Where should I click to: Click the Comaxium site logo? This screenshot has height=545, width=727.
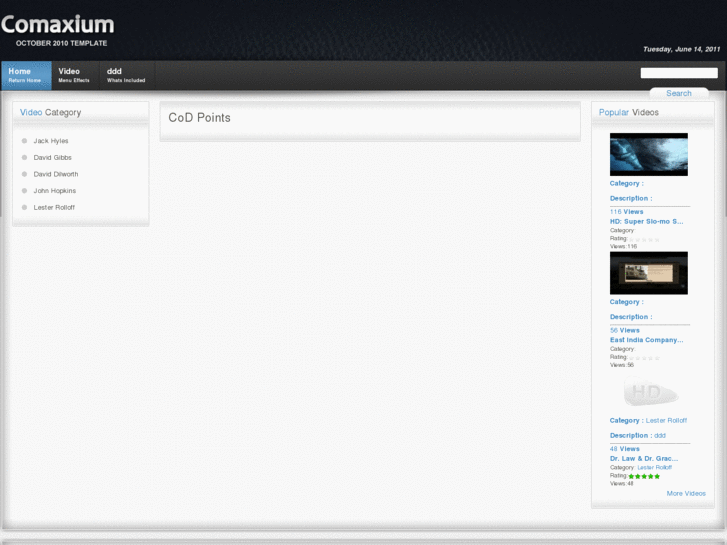(x=57, y=24)
